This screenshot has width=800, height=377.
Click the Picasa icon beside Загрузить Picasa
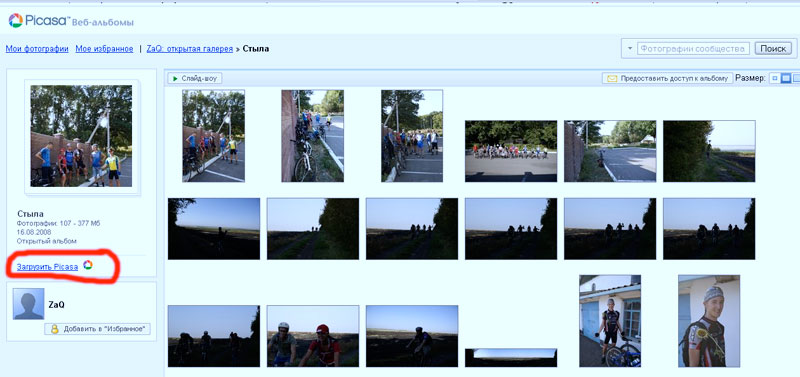(88, 264)
